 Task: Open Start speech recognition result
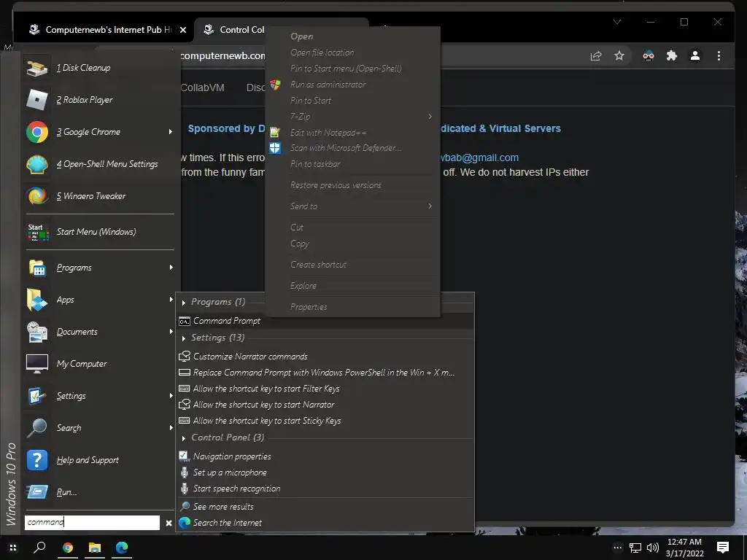click(325, 489)
